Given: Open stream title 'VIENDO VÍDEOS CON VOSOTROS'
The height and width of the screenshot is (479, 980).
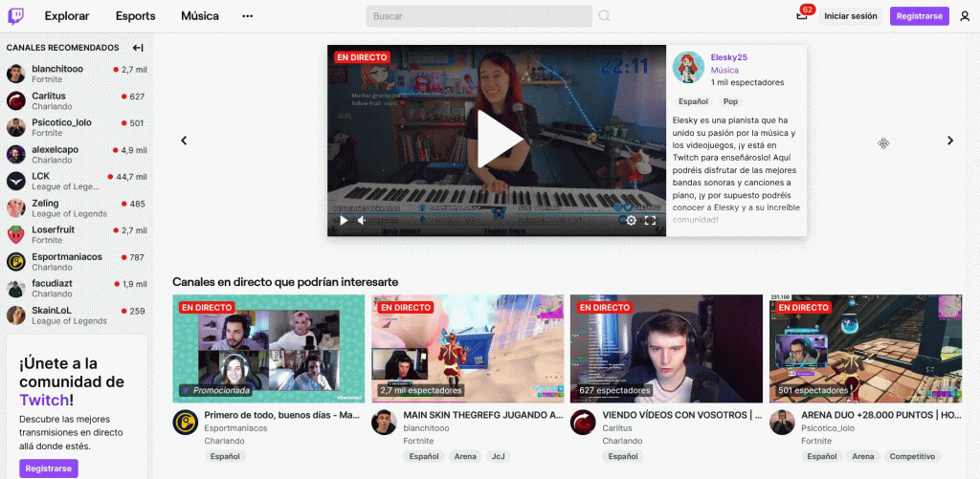Looking at the screenshot, I should pos(682,415).
